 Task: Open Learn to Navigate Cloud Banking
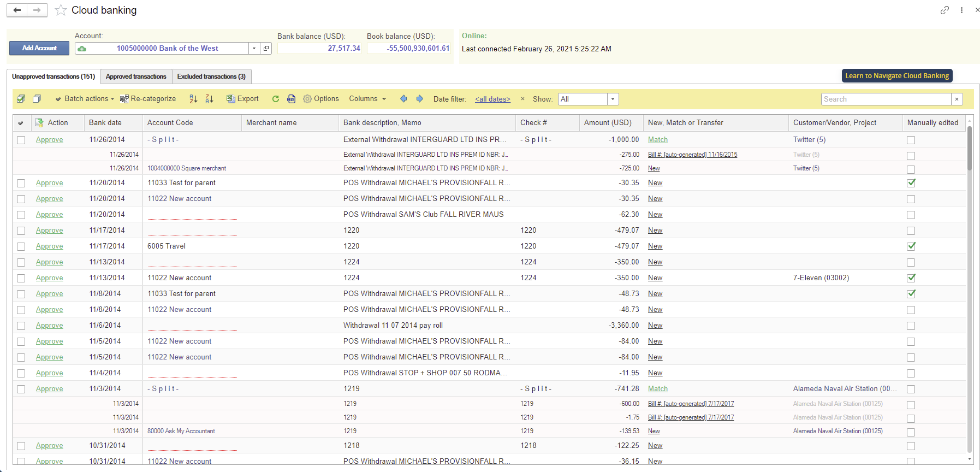(897, 76)
